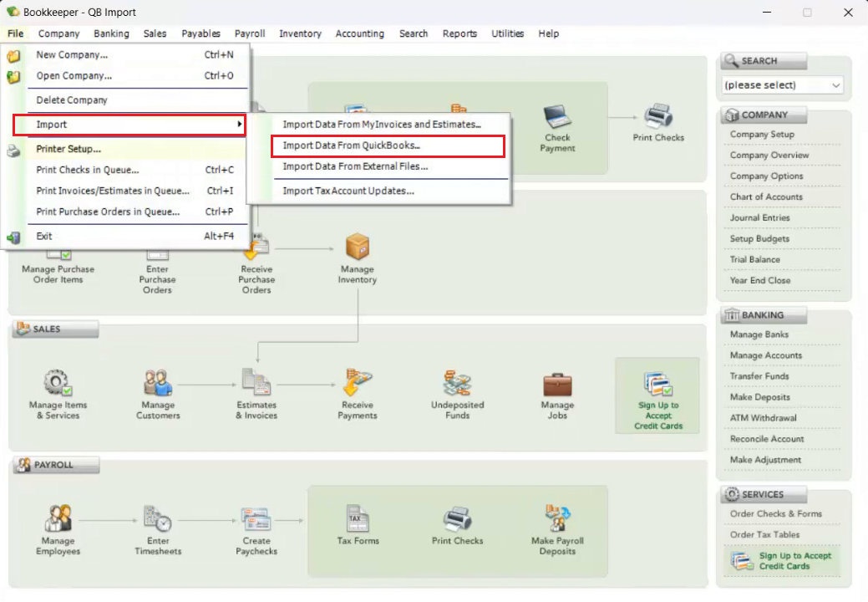868x602 pixels.
Task: Open Receive Payments icon
Action: click(x=357, y=383)
